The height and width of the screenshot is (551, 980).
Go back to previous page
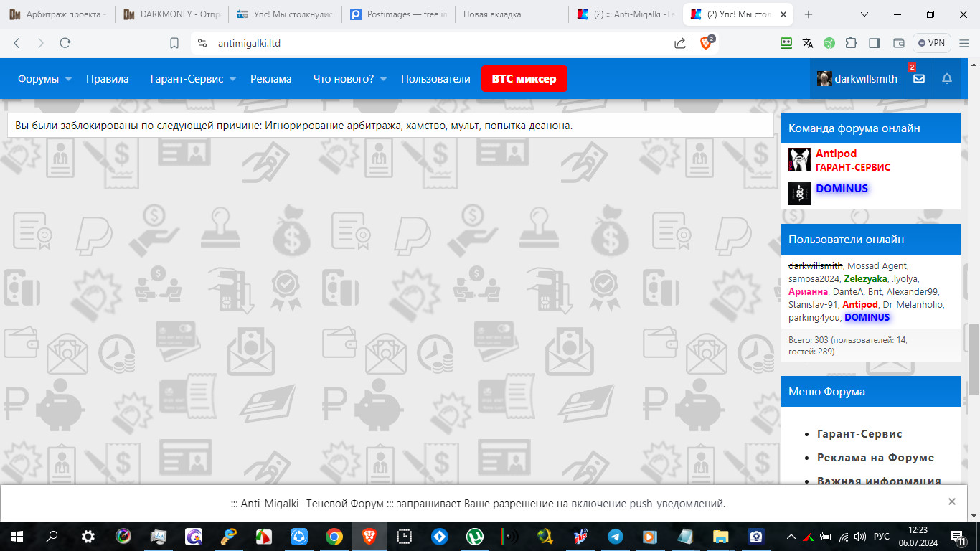click(17, 43)
